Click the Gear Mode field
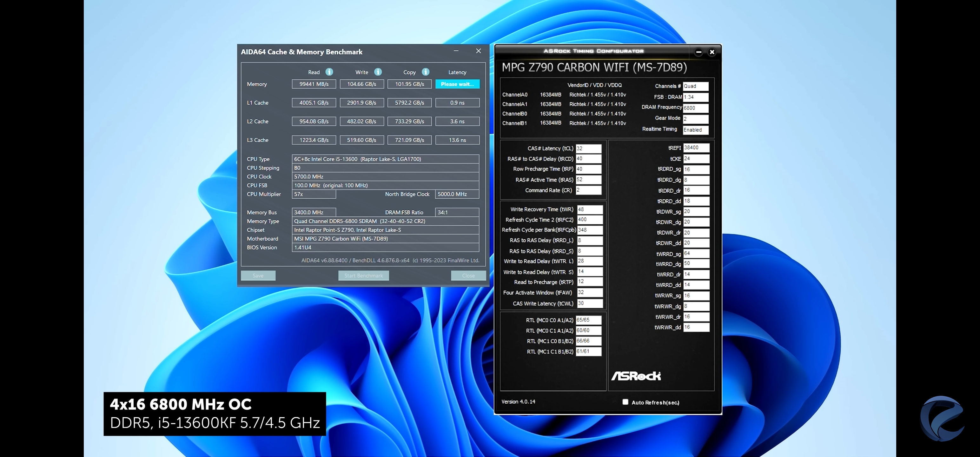Screen dimensions: 980x457 click(x=695, y=119)
